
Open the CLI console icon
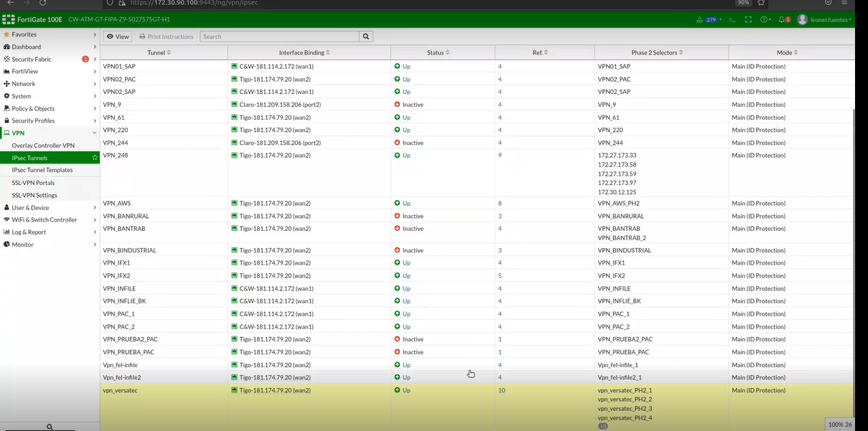coord(732,19)
